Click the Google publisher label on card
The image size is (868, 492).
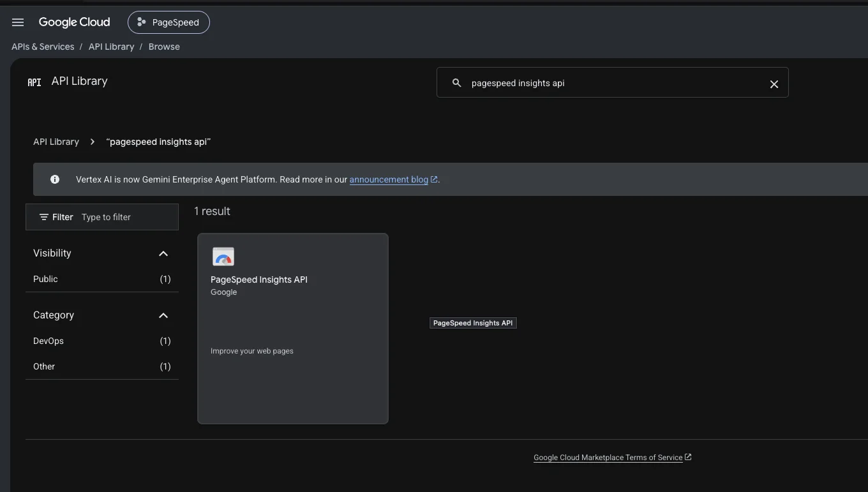pos(224,292)
